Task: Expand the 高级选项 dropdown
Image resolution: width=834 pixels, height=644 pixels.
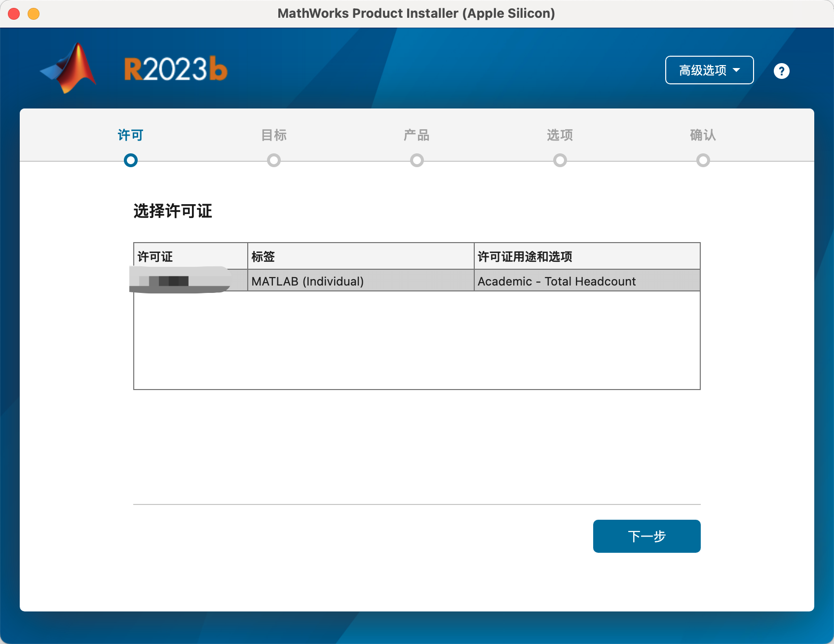Action: (709, 70)
